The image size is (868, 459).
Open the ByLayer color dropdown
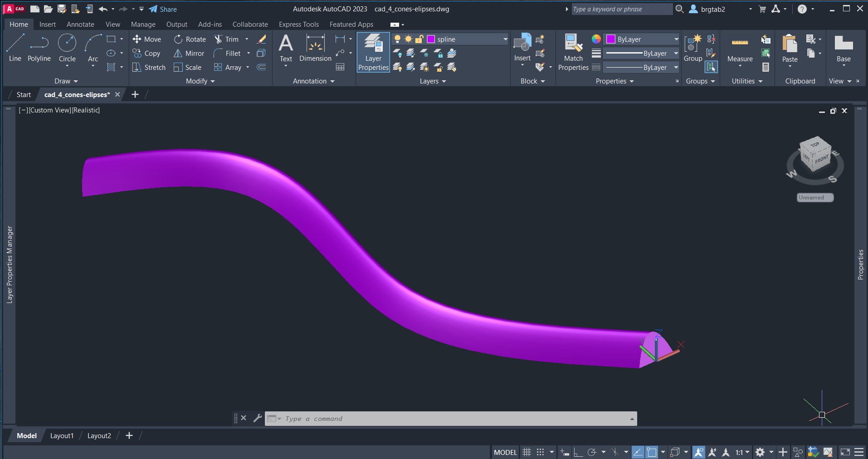(x=642, y=39)
